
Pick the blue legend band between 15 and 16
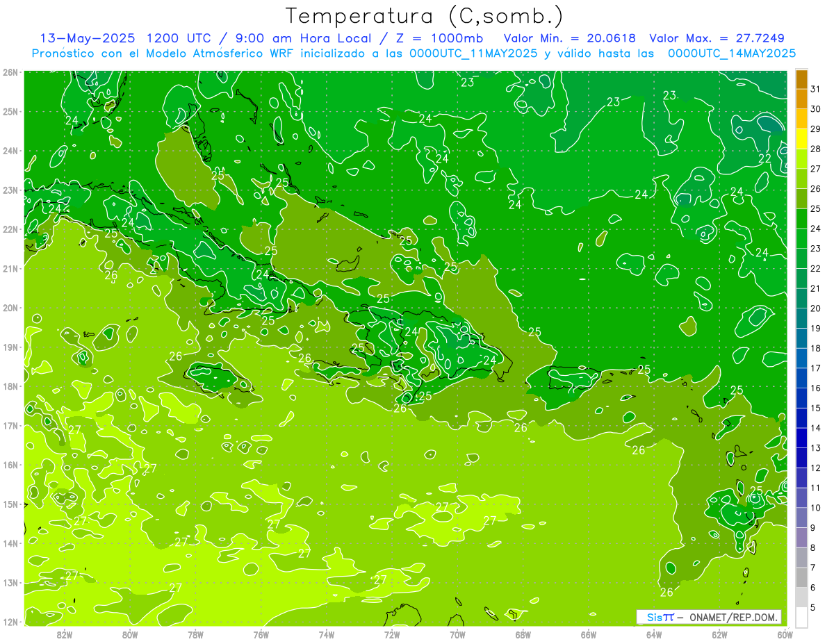coord(801,397)
